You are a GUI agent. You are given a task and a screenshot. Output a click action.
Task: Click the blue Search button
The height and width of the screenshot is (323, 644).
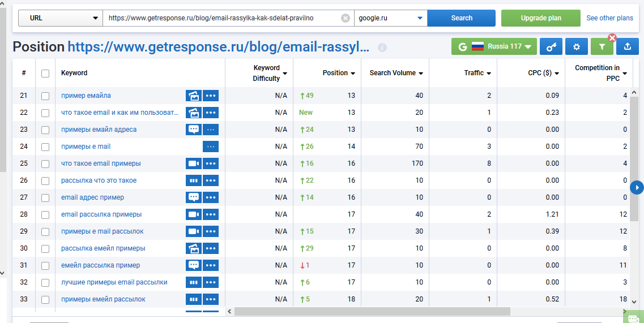tap(462, 18)
